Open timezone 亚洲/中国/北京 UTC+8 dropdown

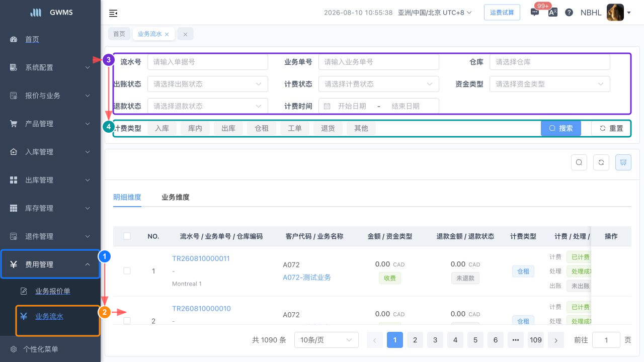pyautogui.click(x=435, y=13)
